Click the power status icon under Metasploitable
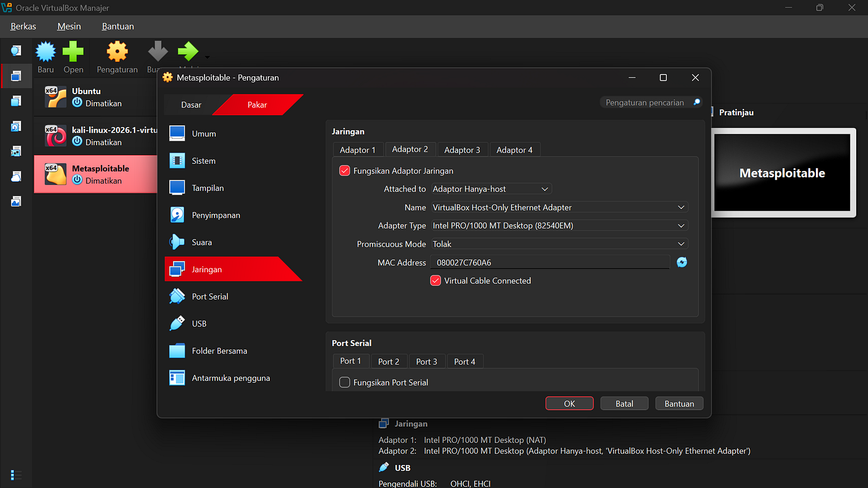 (77, 180)
